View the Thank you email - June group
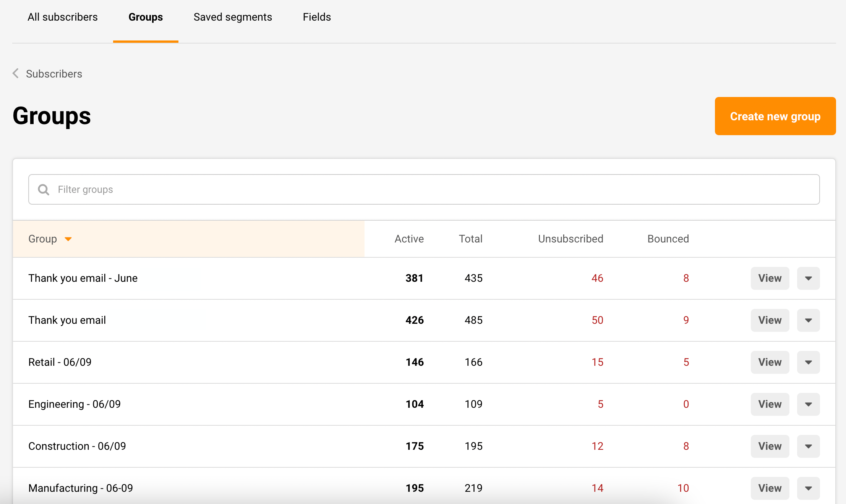The width and height of the screenshot is (846, 504). click(770, 278)
